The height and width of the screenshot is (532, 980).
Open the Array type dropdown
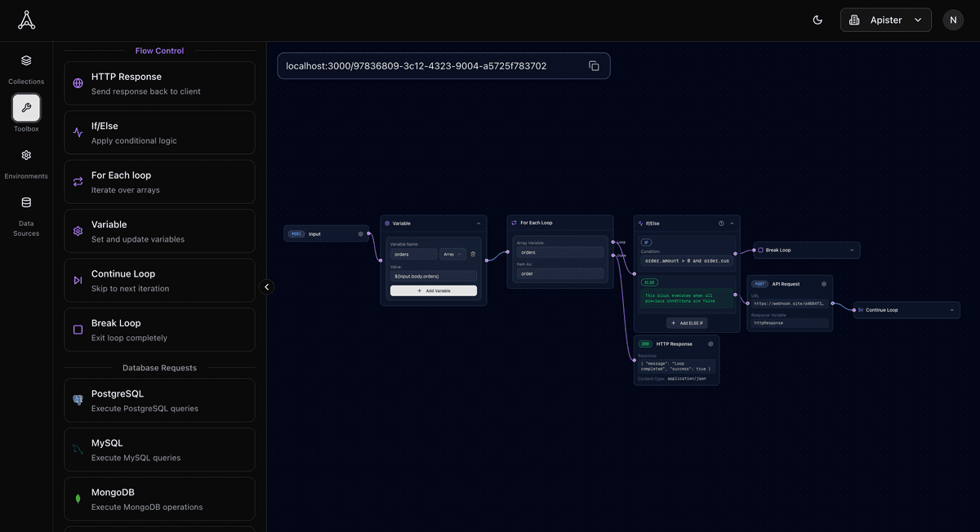(x=452, y=254)
